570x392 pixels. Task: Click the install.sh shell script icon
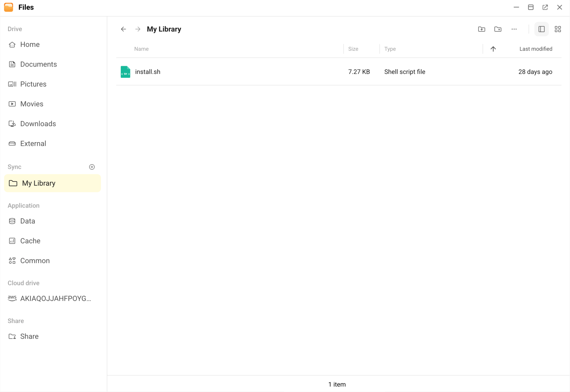125,72
